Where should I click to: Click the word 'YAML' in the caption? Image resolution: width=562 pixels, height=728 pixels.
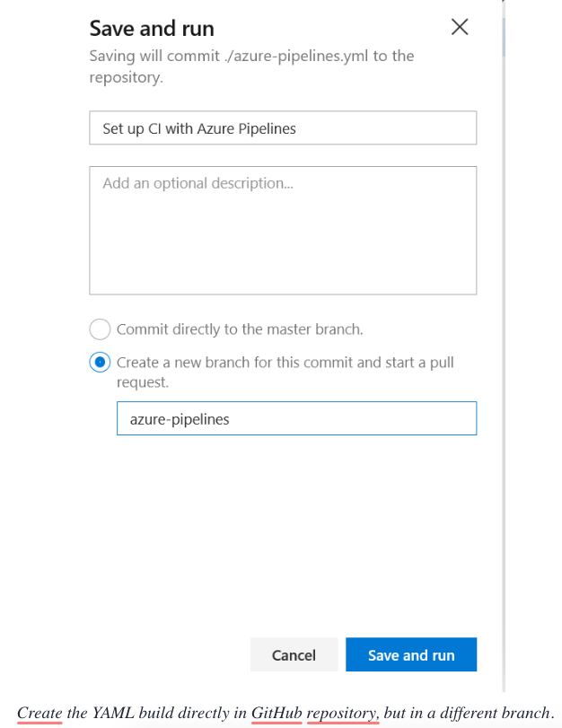(x=115, y=713)
